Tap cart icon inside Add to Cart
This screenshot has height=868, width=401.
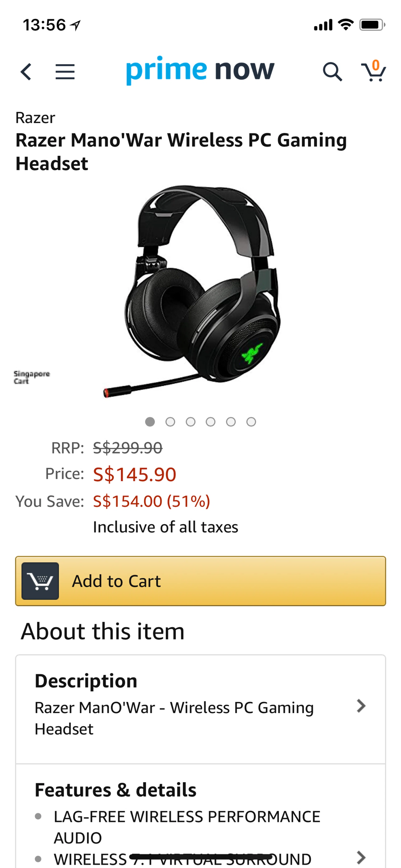point(40,581)
